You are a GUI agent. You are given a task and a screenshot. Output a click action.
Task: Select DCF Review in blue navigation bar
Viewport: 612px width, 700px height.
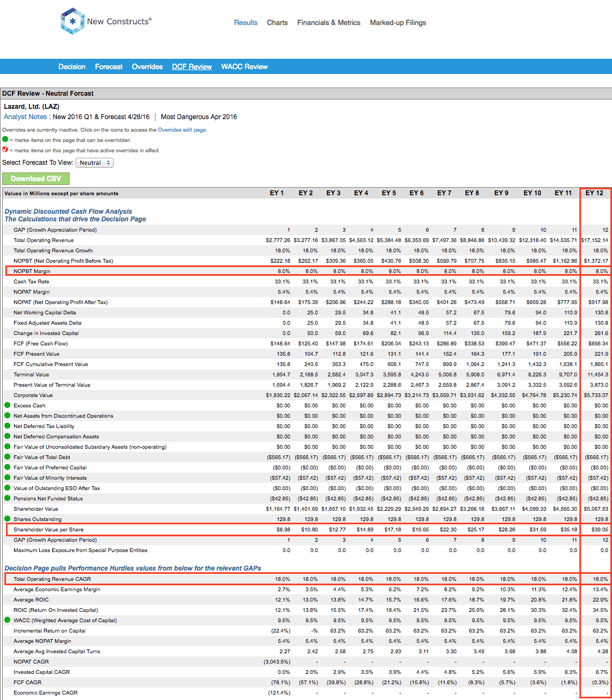[x=192, y=66]
